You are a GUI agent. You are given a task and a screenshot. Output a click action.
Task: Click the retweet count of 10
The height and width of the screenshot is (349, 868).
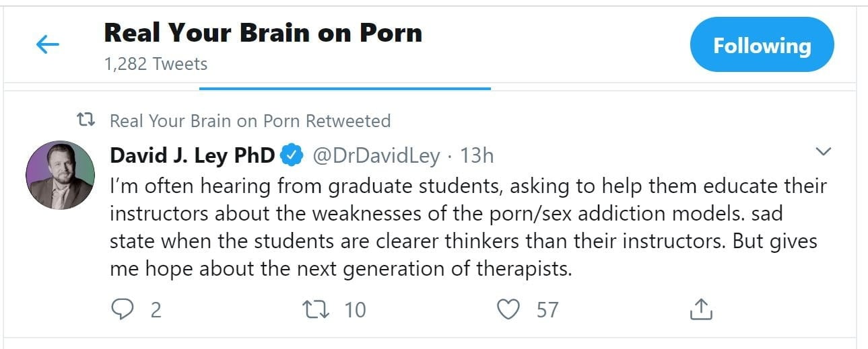(x=354, y=309)
